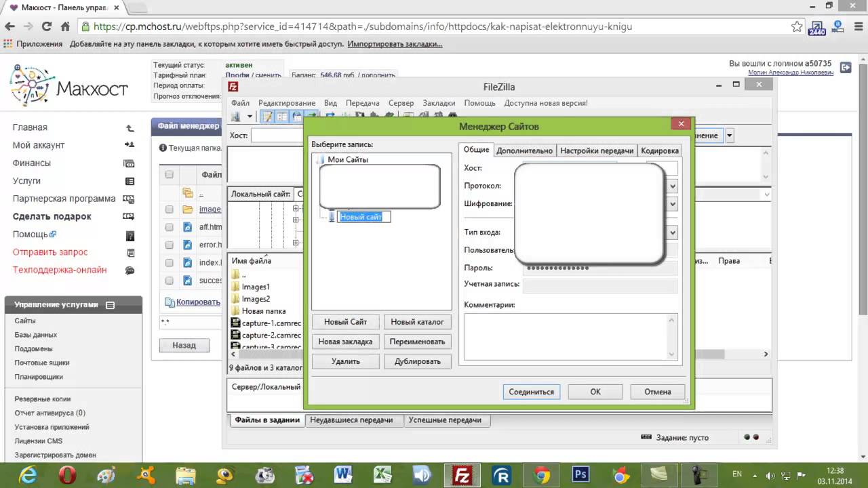Click the Финансы money icon
The height and width of the screenshot is (488, 868).
[129, 163]
